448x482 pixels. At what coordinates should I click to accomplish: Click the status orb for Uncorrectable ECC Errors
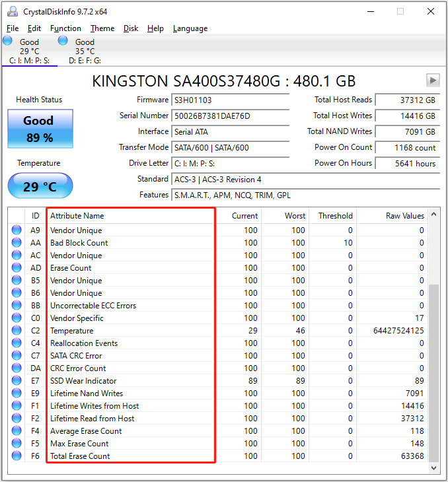17,305
